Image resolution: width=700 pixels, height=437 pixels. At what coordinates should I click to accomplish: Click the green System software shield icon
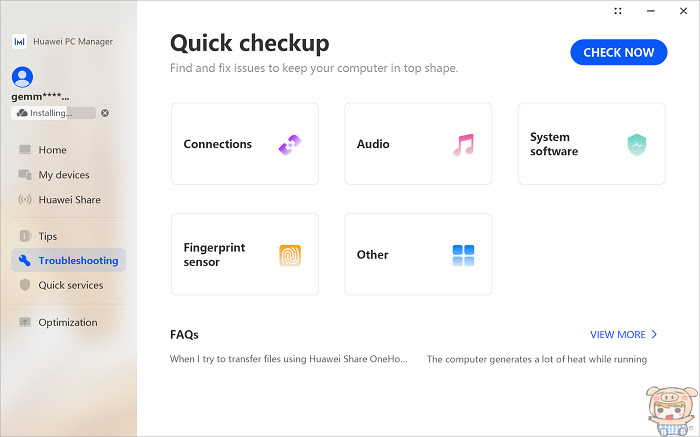[637, 145]
